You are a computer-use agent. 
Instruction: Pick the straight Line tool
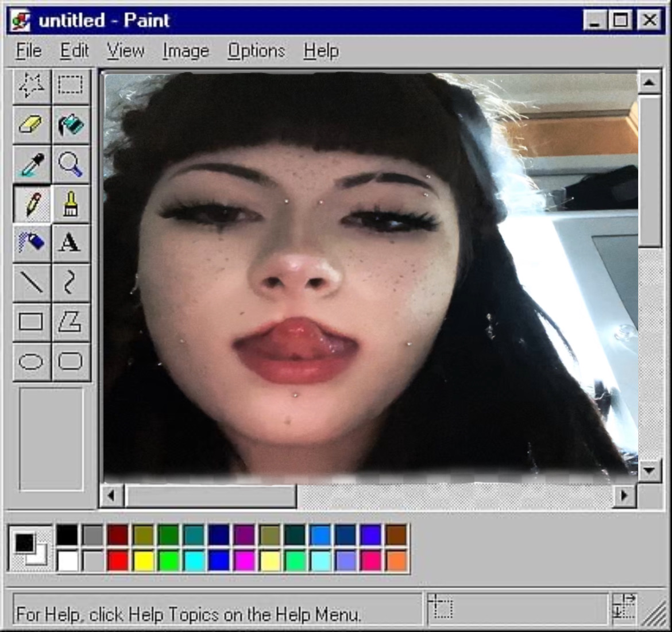point(32,282)
